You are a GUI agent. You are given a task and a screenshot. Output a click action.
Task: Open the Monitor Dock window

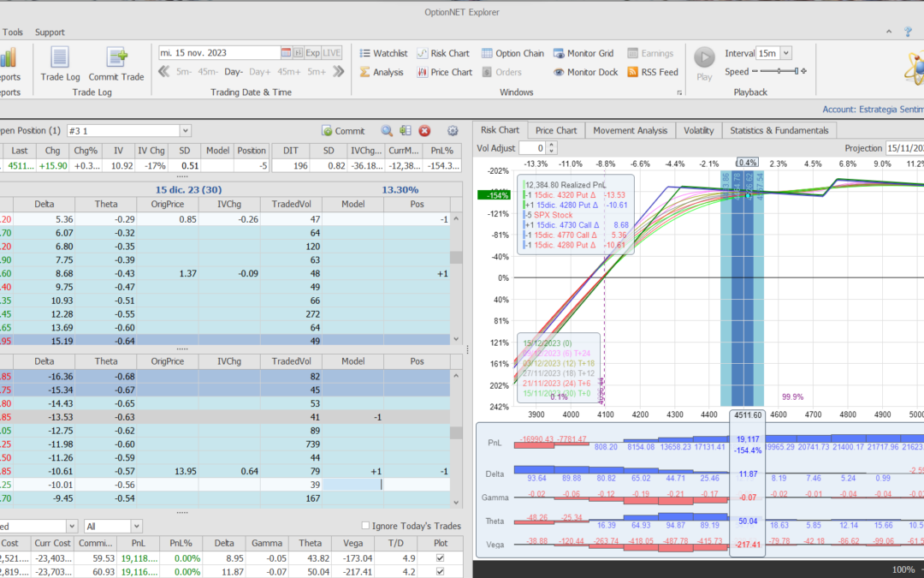(x=585, y=72)
